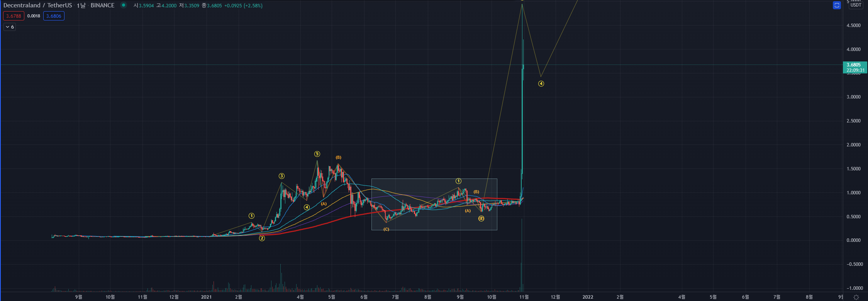Click the 4.0000 price axis label
This screenshot has width=868, height=301.
(x=853, y=49)
